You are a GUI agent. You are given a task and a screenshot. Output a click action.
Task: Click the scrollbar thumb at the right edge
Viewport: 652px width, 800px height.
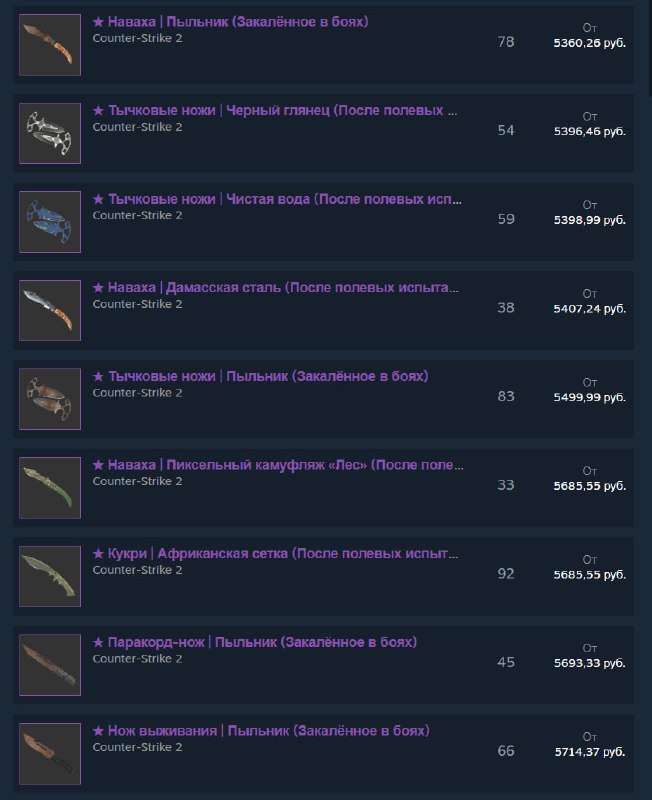(x=649, y=48)
